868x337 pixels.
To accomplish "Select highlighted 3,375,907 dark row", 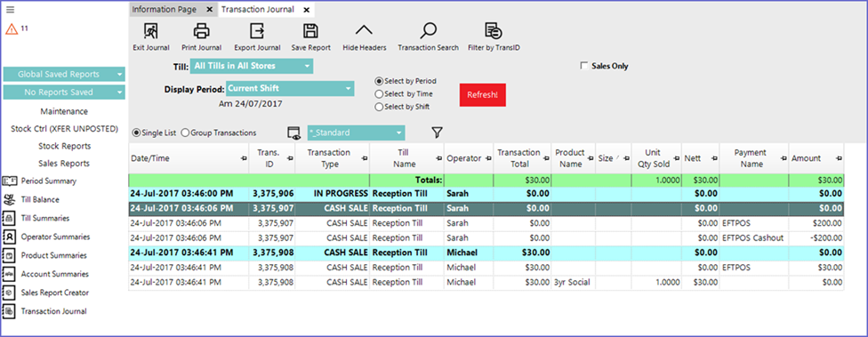I will tap(486, 209).
